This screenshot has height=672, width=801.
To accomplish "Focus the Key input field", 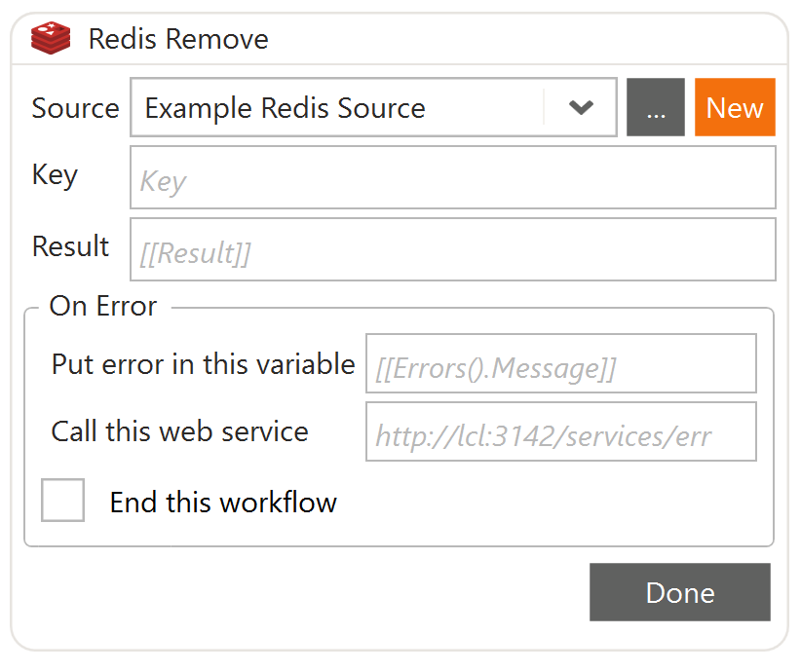I will click(452, 177).
